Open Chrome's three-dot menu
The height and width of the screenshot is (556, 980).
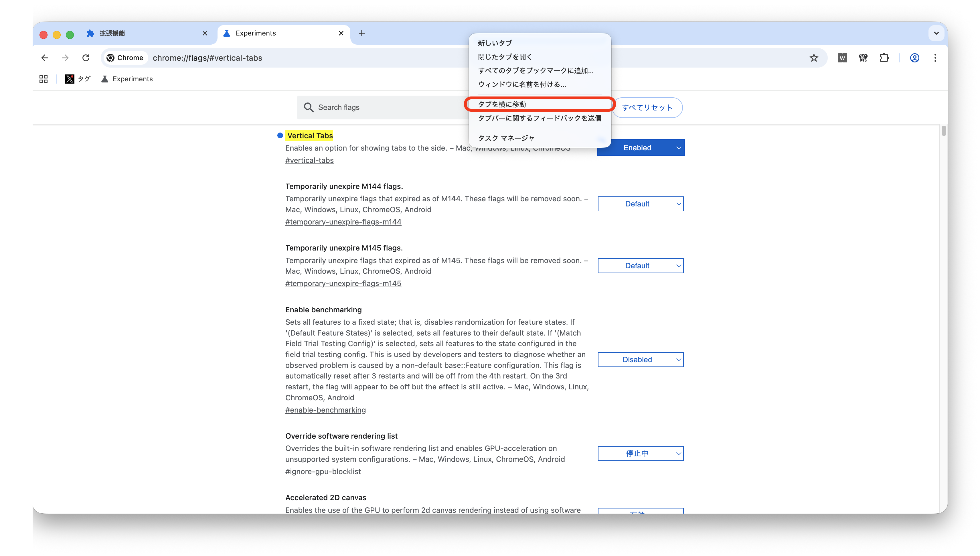coord(935,58)
